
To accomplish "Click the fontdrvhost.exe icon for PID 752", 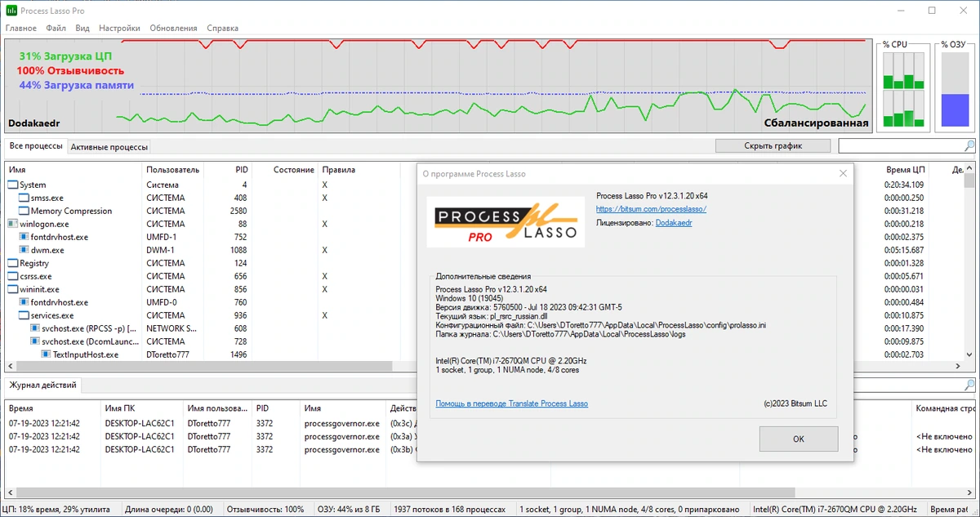I will pyautogui.click(x=24, y=238).
